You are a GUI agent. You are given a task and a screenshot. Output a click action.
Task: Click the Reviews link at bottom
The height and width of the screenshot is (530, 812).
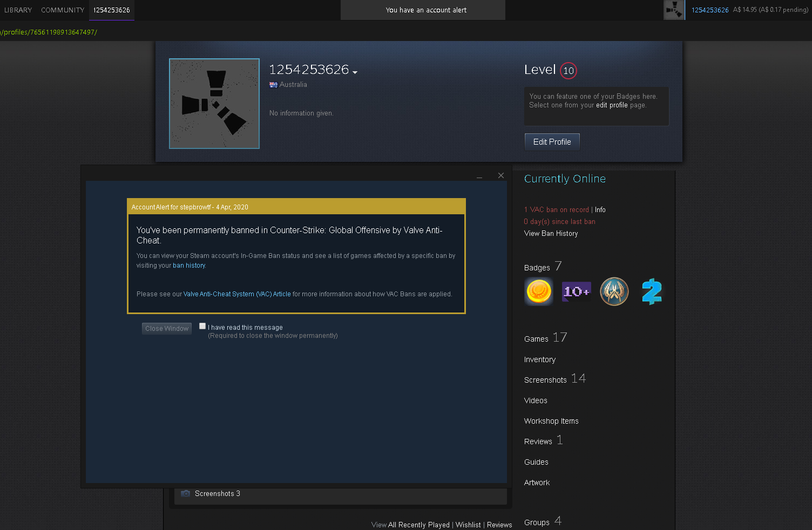(x=499, y=525)
